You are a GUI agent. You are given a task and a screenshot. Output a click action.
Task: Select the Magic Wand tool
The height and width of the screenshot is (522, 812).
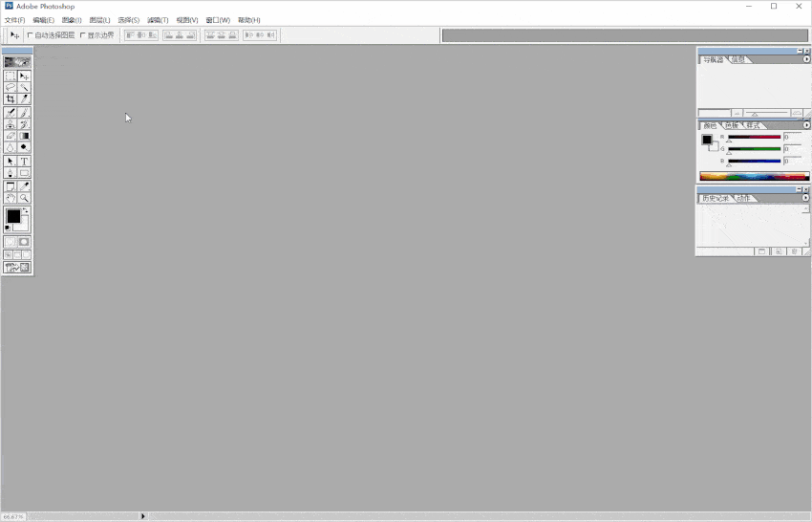(x=24, y=88)
